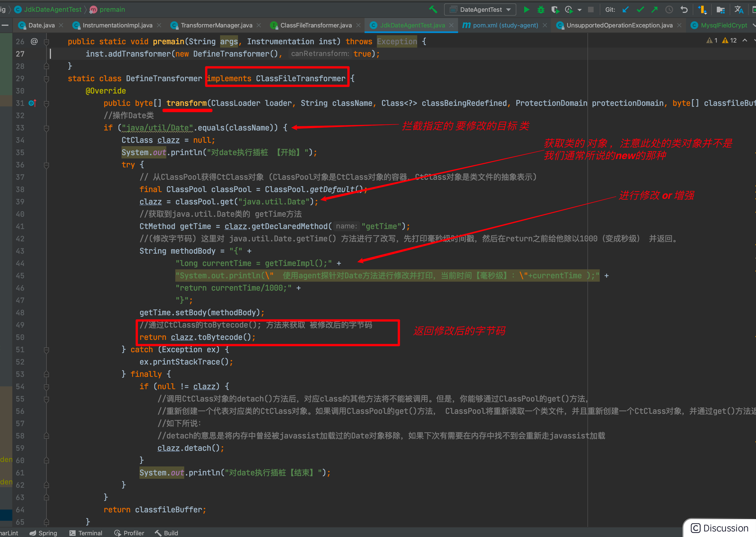
Task: Close the Date.java tab
Action: (61, 25)
